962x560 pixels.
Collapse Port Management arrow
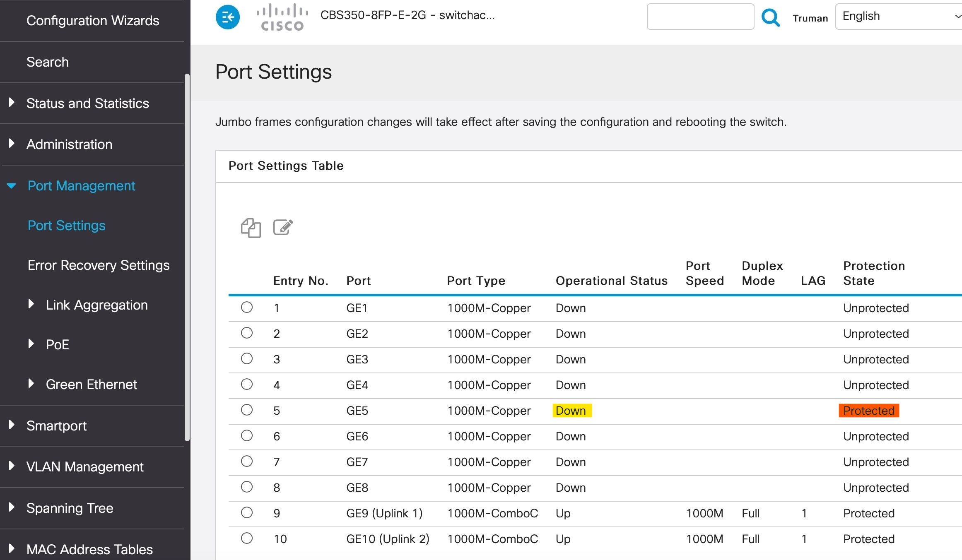tap(12, 186)
